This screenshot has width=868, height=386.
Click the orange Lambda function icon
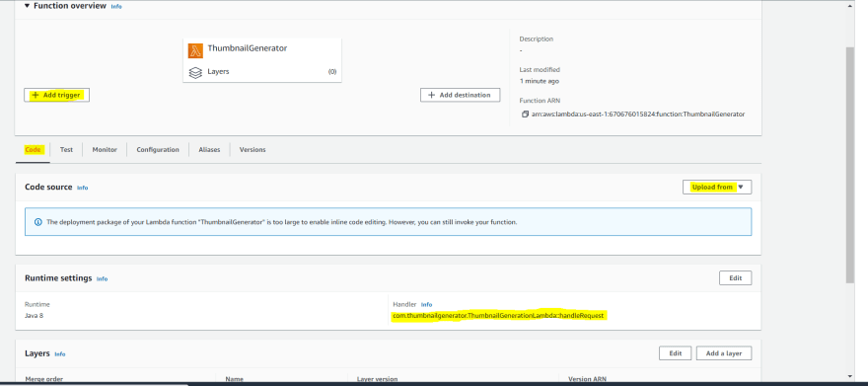point(195,51)
